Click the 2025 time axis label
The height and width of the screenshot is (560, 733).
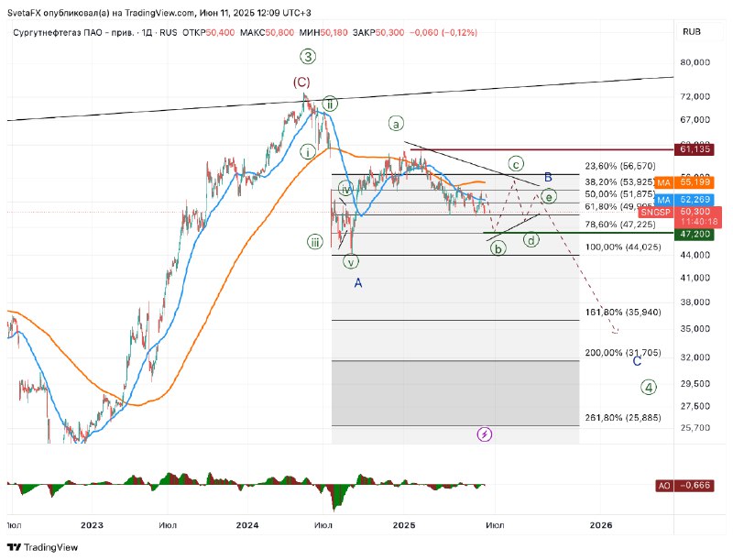click(404, 525)
